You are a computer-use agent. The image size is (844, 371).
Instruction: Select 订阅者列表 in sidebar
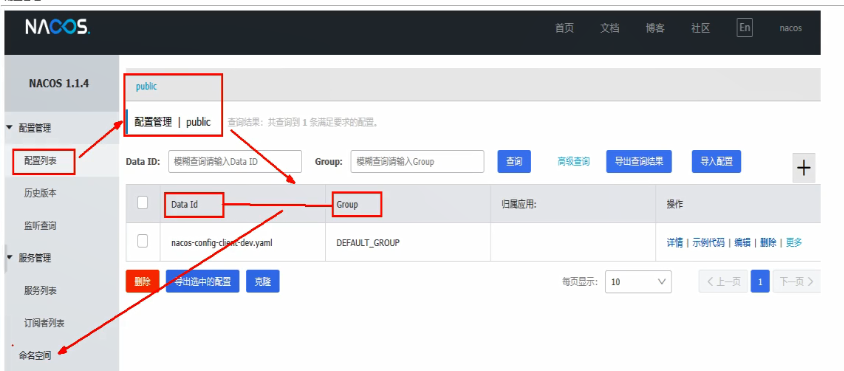click(44, 324)
